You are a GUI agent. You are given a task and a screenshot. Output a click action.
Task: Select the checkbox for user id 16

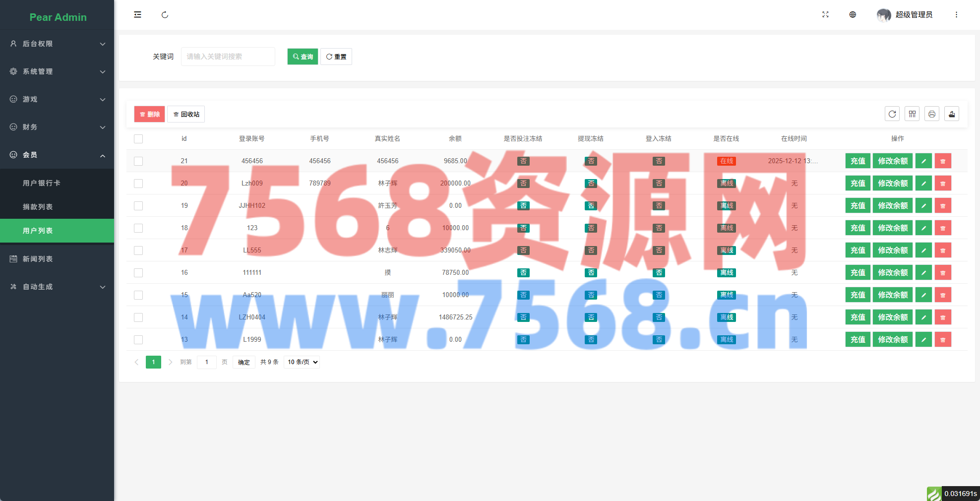138,273
